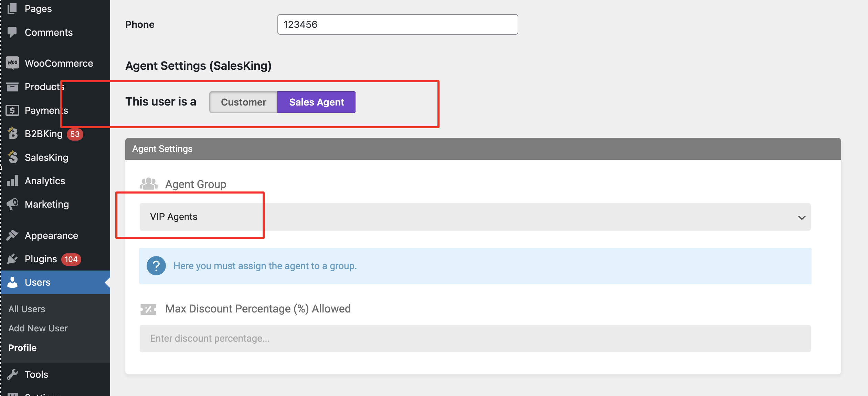
Task: Expand the Agent Group chevron arrow
Action: click(802, 218)
